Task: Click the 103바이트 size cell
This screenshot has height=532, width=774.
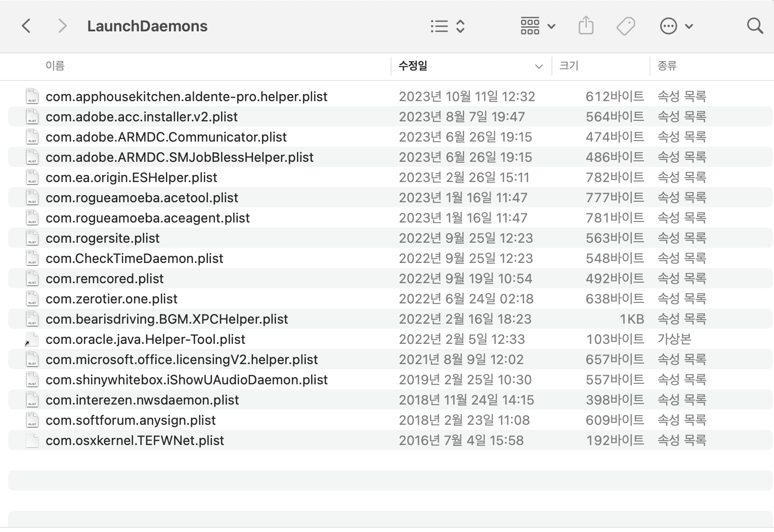Action: point(615,339)
